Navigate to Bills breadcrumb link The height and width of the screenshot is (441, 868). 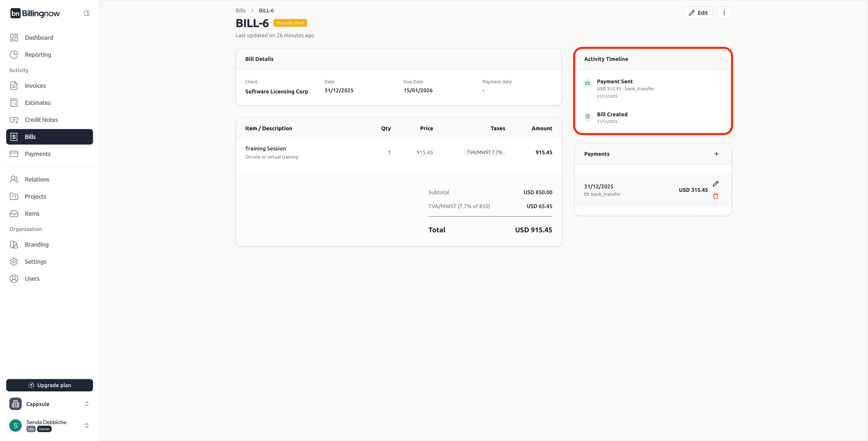(241, 10)
